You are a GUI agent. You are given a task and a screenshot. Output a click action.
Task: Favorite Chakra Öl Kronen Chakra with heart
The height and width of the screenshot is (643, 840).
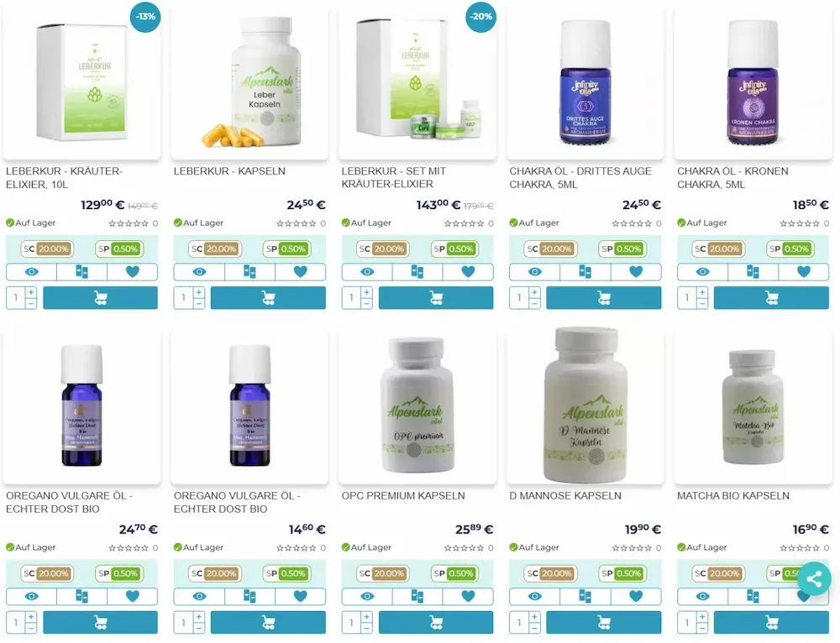pyautogui.click(x=804, y=272)
